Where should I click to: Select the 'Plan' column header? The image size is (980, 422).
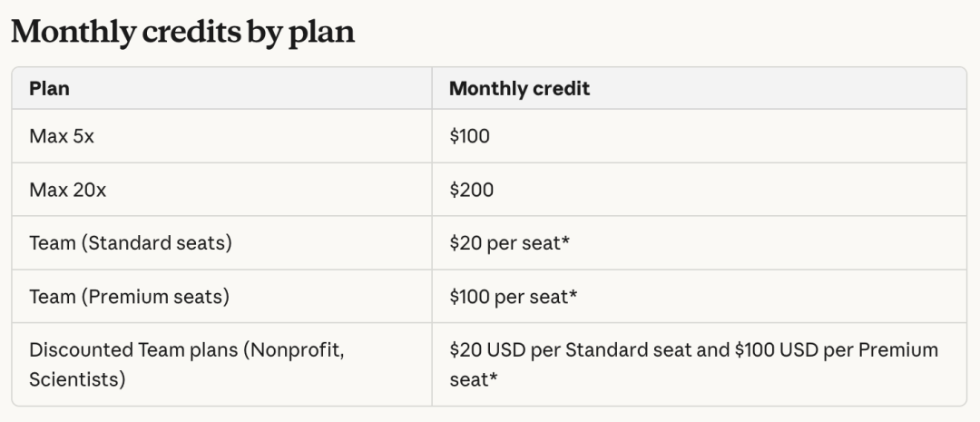click(49, 89)
